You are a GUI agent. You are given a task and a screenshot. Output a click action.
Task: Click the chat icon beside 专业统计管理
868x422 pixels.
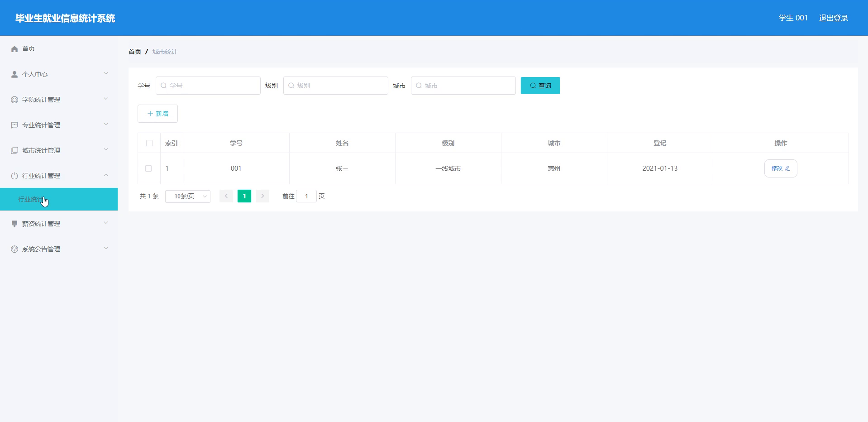click(x=14, y=125)
